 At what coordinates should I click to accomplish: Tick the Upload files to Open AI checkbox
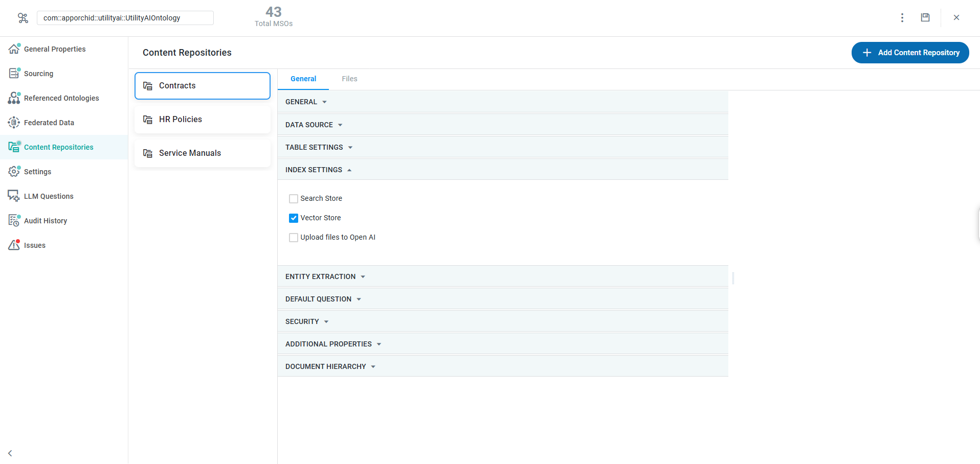[294, 238]
